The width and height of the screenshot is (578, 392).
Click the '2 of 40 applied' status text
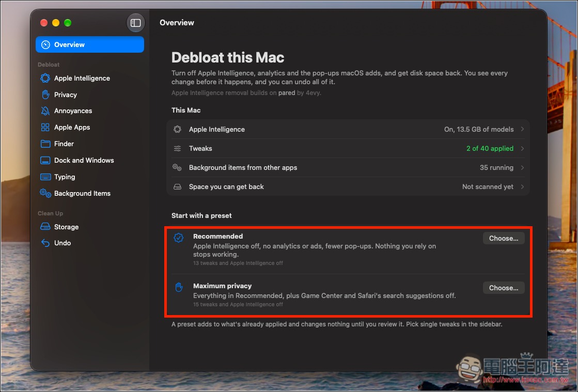[490, 148]
